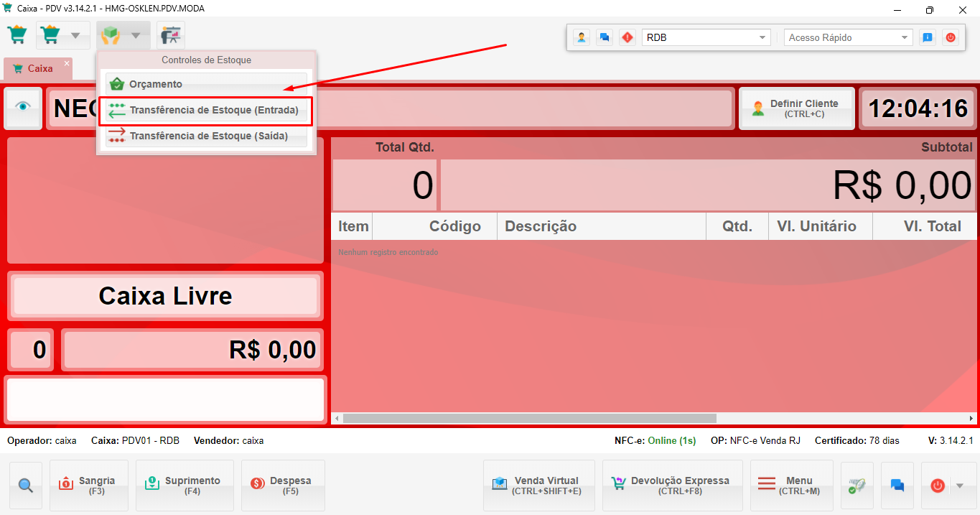This screenshot has width=980, height=515.
Task: Click the blue info bubble icon
Action: tap(928, 37)
